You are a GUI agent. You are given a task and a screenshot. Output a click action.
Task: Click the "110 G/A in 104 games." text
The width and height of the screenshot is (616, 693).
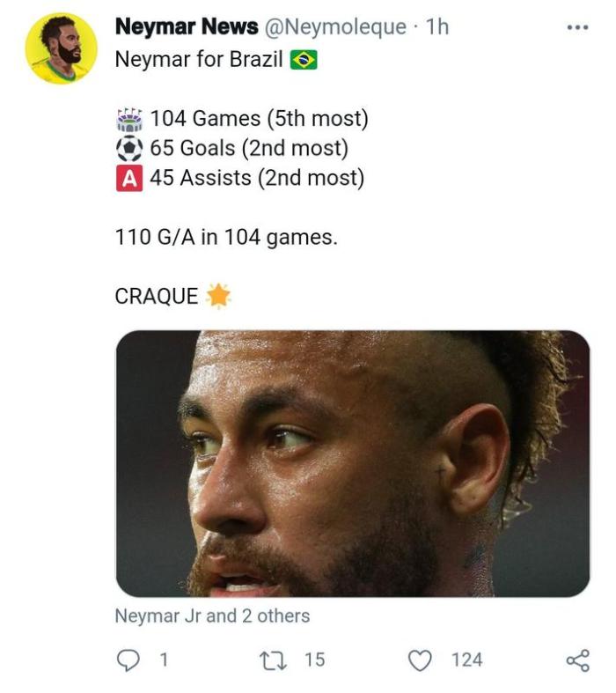pos(225,237)
